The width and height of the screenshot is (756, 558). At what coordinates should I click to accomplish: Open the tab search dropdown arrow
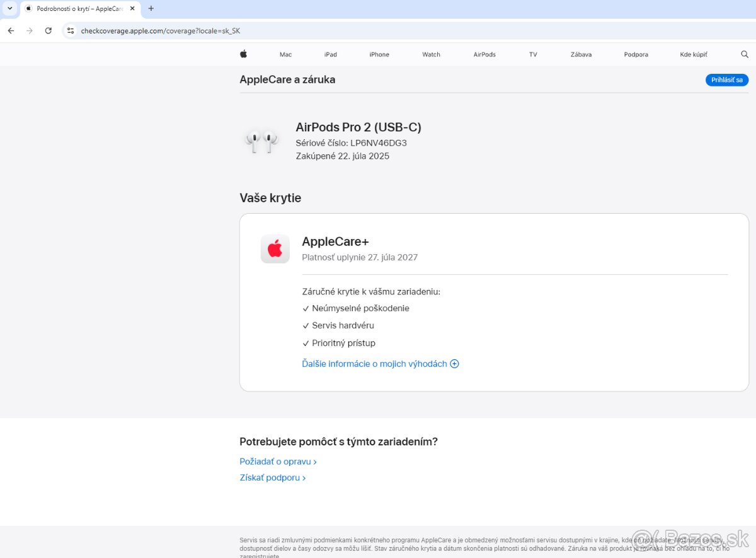(9, 9)
